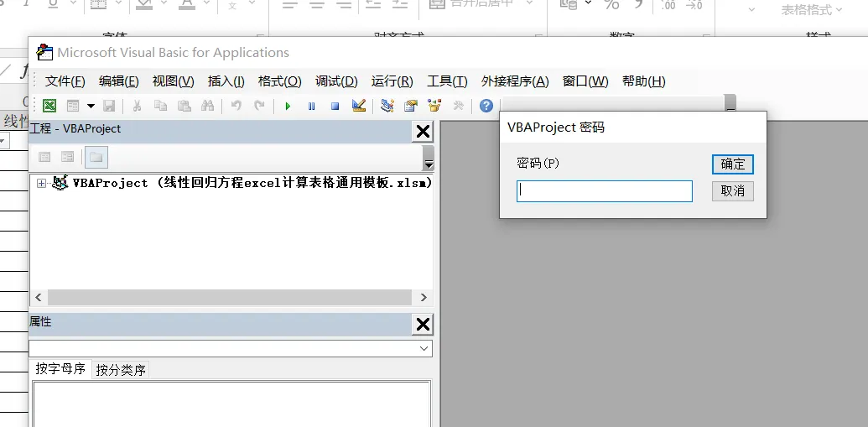Click VBA editor title bar icon
868x427 pixels.
click(44, 52)
